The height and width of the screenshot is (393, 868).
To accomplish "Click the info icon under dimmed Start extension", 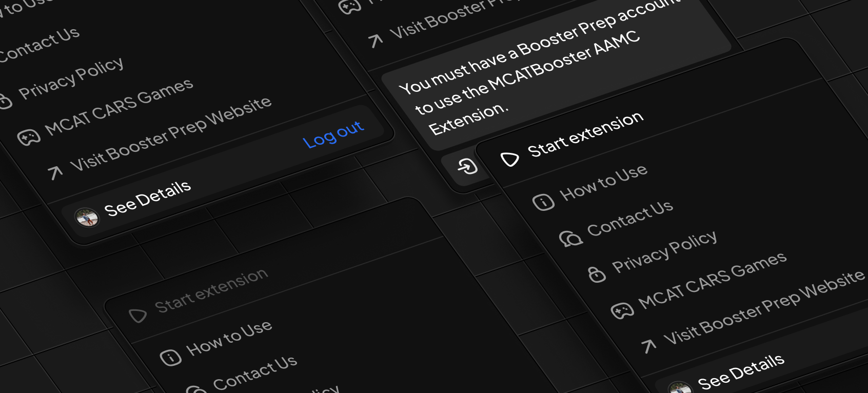I will click(170, 357).
